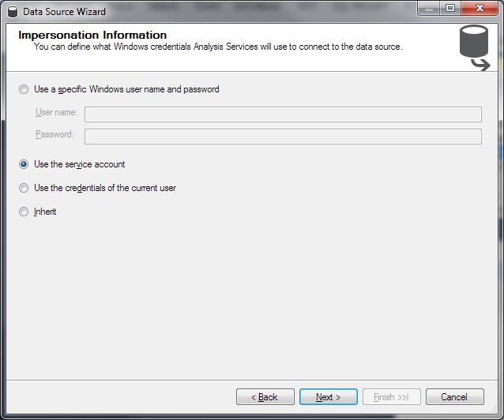This screenshot has width=504, height=420.
Task: Click inside the User name text field
Action: [x=283, y=114]
